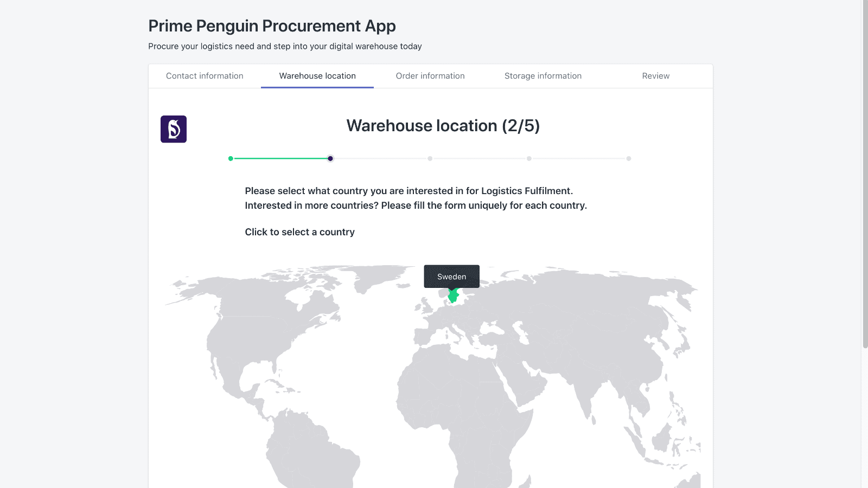Click the green completed progress segment
The height and width of the screenshot is (488, 868).
click(279, 158)
